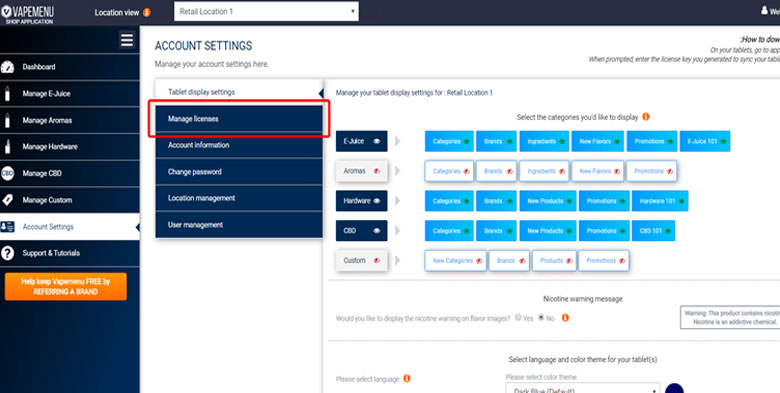
Task: Toggle Custom Products tile
Action: coord(554,261)
